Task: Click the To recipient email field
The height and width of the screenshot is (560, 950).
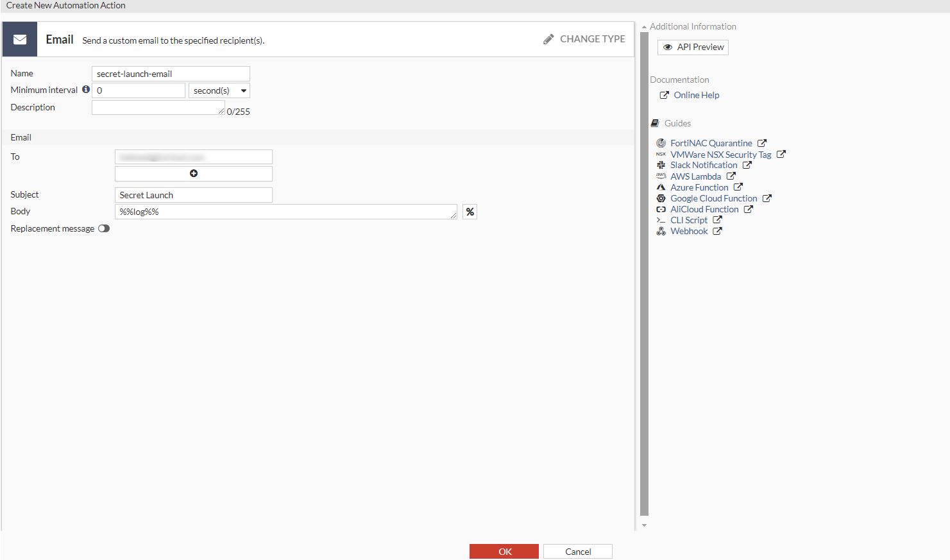Action: tap(194, 157)
